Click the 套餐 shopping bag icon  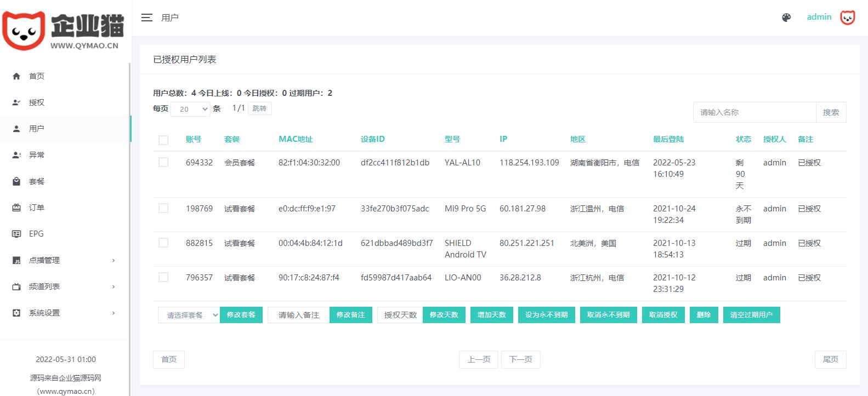(16, 181)
